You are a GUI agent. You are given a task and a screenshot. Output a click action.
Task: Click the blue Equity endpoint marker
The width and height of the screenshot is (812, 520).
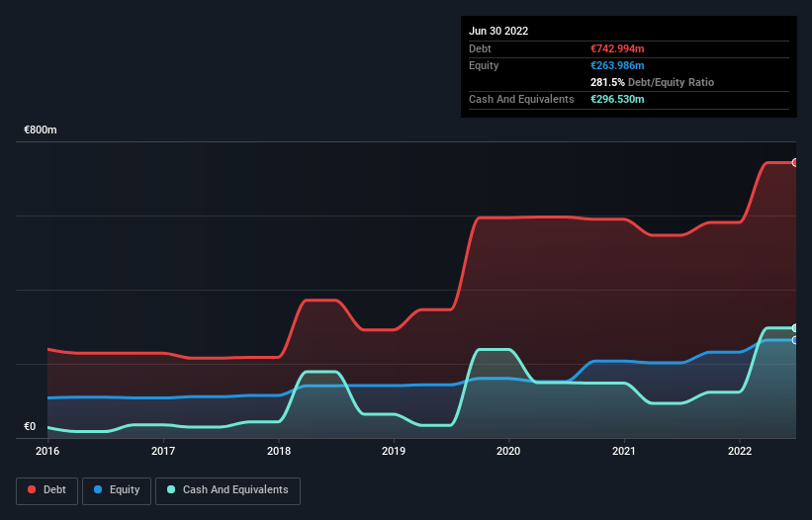tap(795, 340)
